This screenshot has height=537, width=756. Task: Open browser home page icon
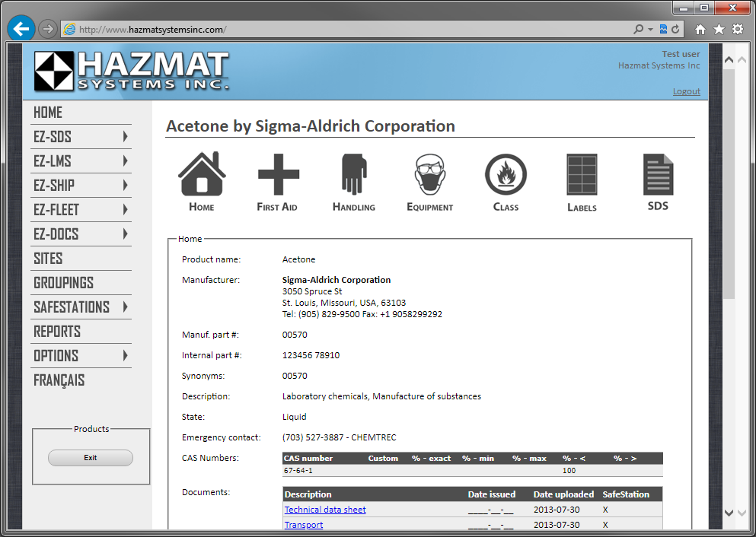(x=700, y=30)
